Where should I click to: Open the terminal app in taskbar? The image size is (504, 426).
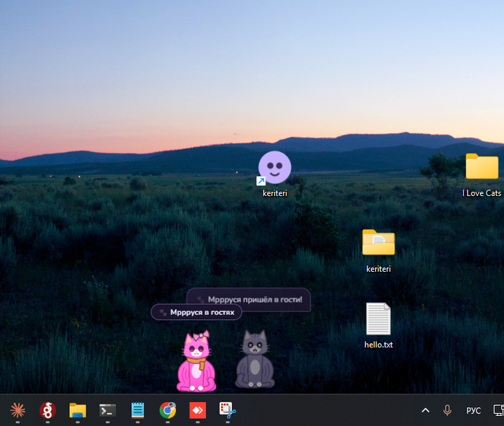point(107,410)
